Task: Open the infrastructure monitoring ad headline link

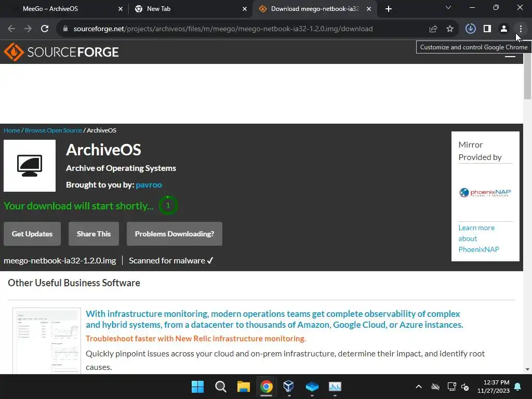Action: [274, 320]
